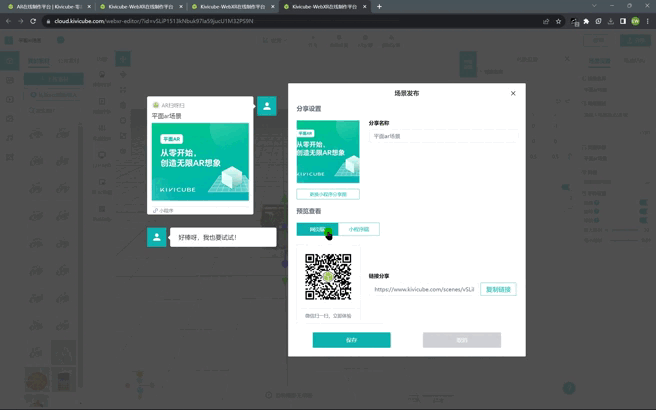The width and height of the screenshot is (656, 410).
Task: Click the 取消 button in the dialog
Action: 461,340
